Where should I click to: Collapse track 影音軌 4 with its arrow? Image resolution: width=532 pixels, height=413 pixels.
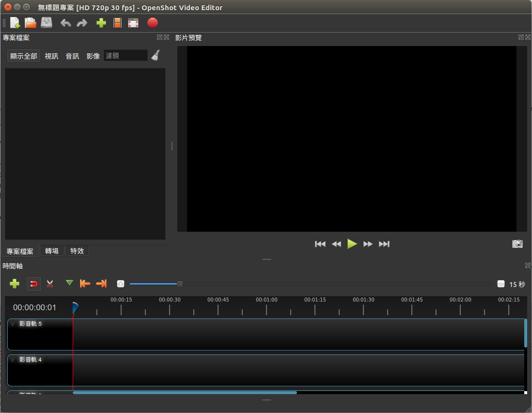tap(13, 360)
